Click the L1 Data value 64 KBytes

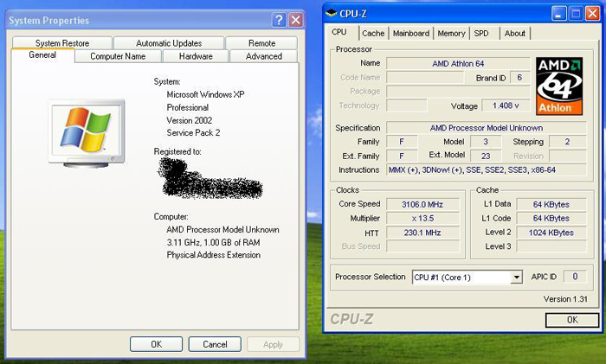[551, 204]
